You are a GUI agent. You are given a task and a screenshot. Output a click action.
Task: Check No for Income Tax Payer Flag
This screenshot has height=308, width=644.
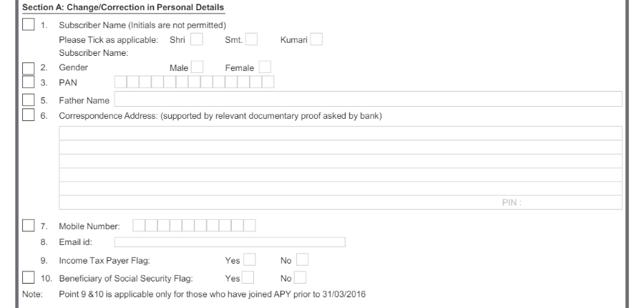click(x=302, y=260)
